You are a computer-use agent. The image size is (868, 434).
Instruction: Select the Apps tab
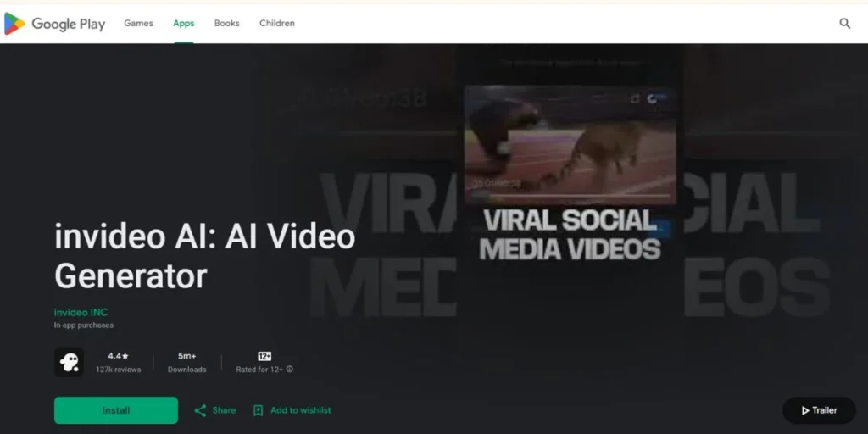click(184, 23)
